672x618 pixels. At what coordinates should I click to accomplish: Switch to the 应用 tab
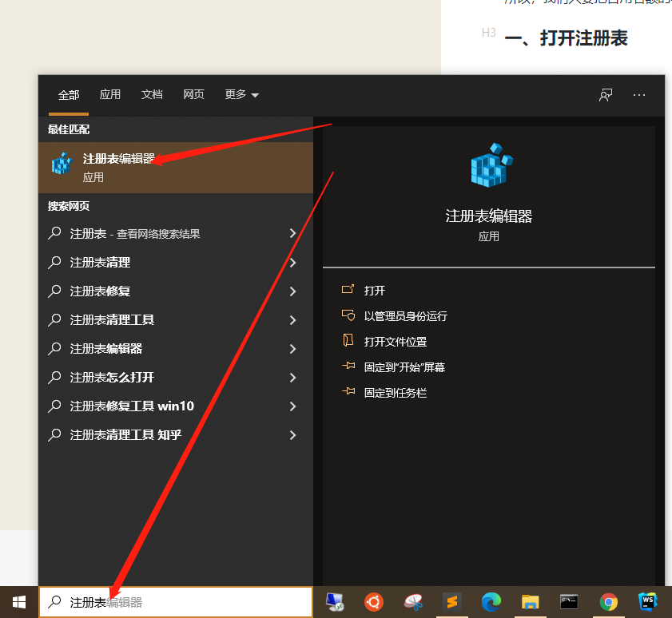[110, 93]
